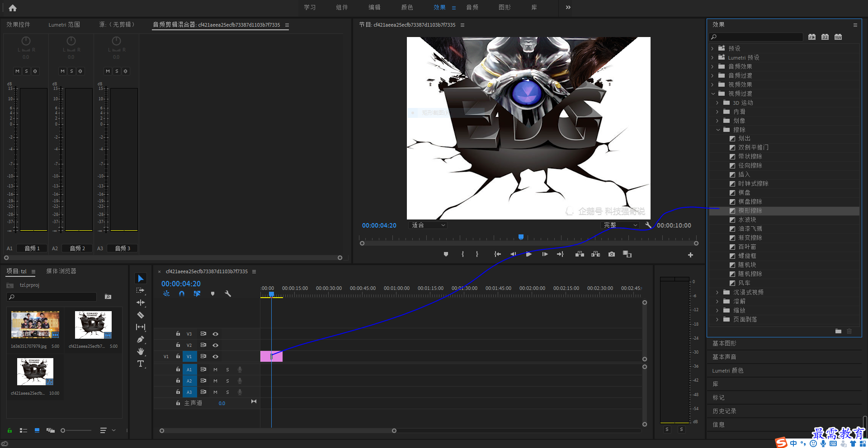Select the Ripple Edit tool
This screenshot has width=868, height=448.
tap(141, 303)
